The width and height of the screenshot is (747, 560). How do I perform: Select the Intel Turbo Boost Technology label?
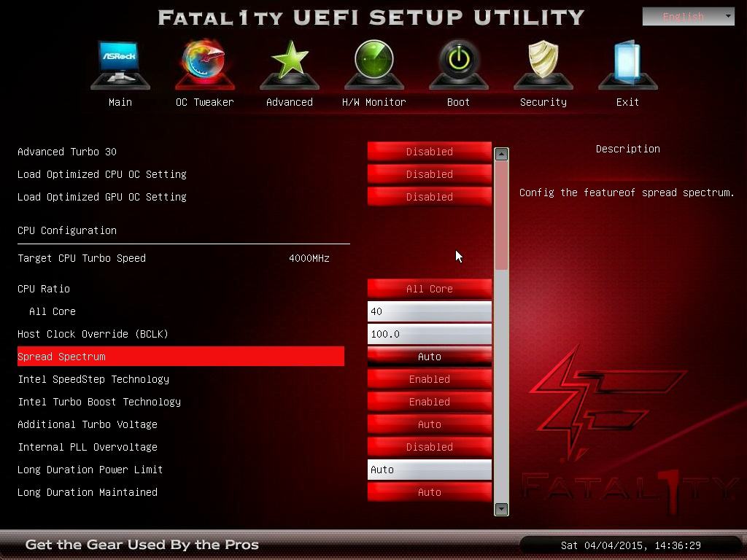click(99, 402)
